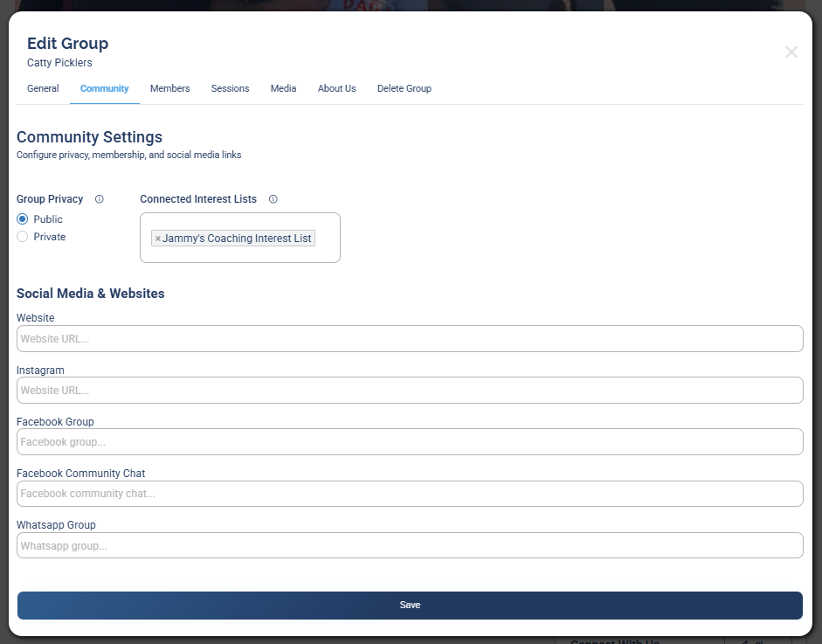Viewport: 822px width, 644px height.
Task: Remove Jammy's Coaching Interest List tag
Action: 158,239
